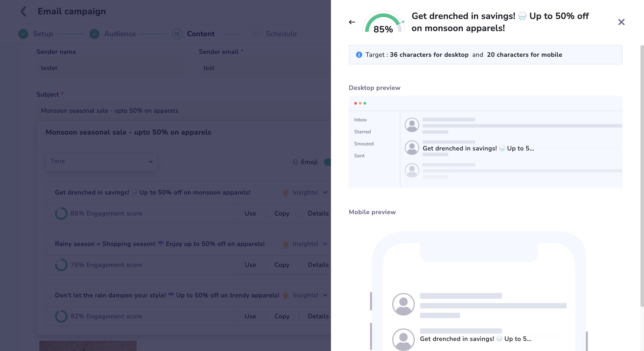
Task: Click the Setup step checkmark icon
Action: (x=23, y=34)
